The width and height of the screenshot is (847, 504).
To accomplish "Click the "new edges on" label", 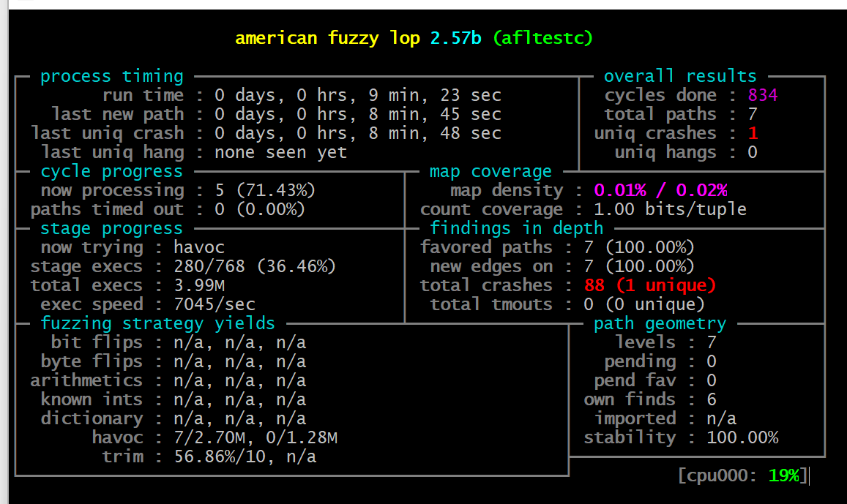I will click(491, 266).
